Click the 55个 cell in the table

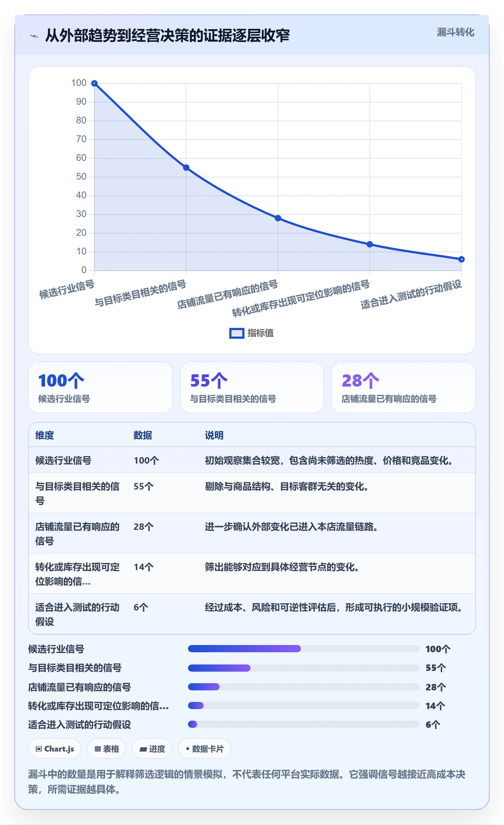click(144, 486)
